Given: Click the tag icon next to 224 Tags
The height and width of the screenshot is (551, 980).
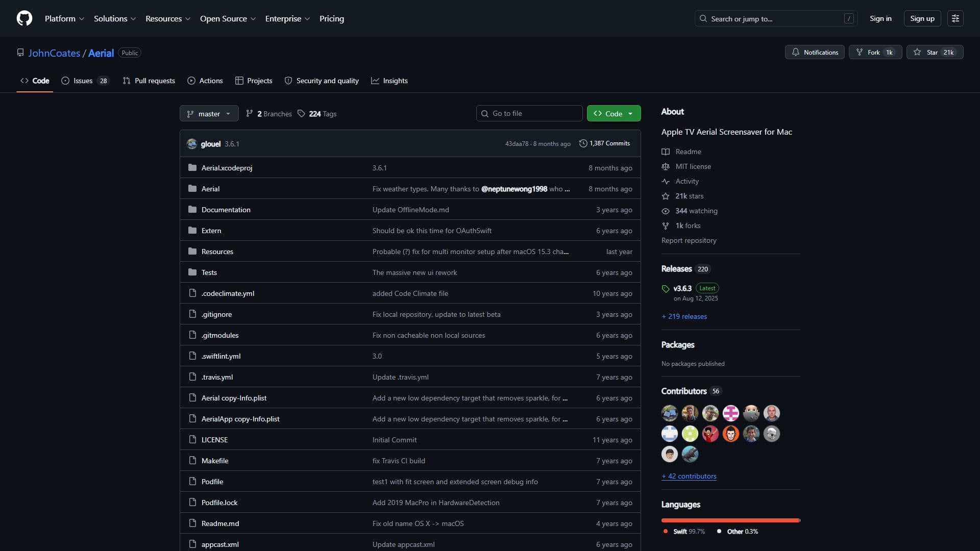Looking at the screenshot, I should tap(301, 113).
